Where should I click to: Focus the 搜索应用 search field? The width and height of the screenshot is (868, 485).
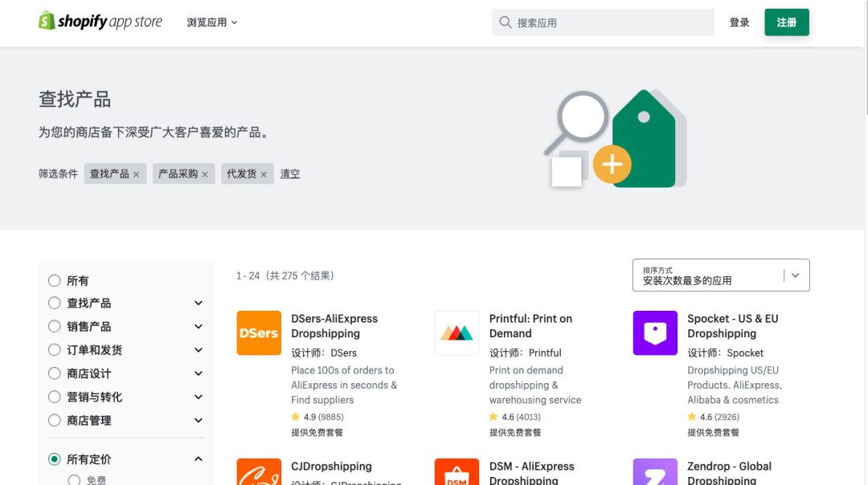(x=603, y=22)
